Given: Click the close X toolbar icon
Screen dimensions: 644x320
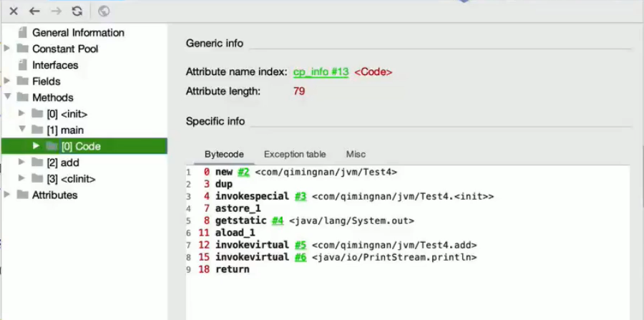Looking at the screenshot, I should pyautogui.click(x=14, y=11).
